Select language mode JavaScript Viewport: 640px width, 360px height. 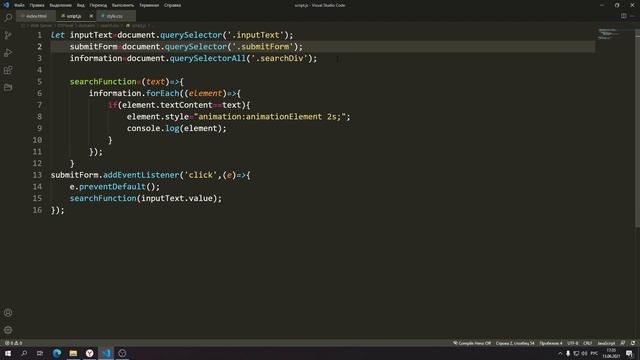point(606,343)
